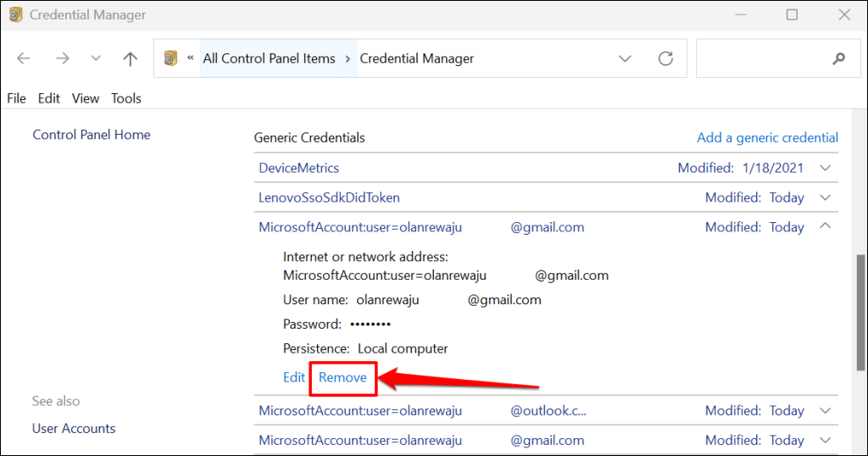Click the Credential Manager title bar icon
The image size is (868, 456).
point(15,14)
